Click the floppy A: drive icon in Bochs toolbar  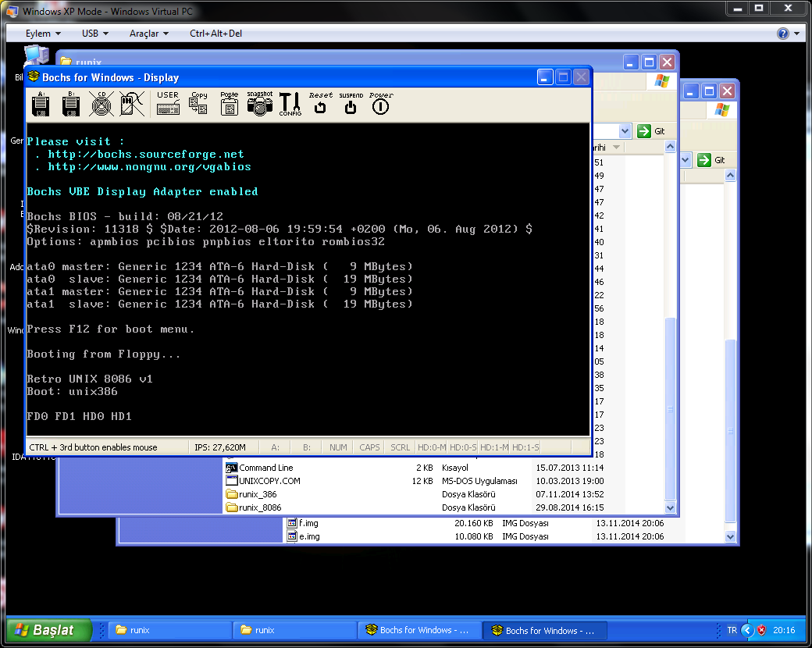[x=41, y=104]
